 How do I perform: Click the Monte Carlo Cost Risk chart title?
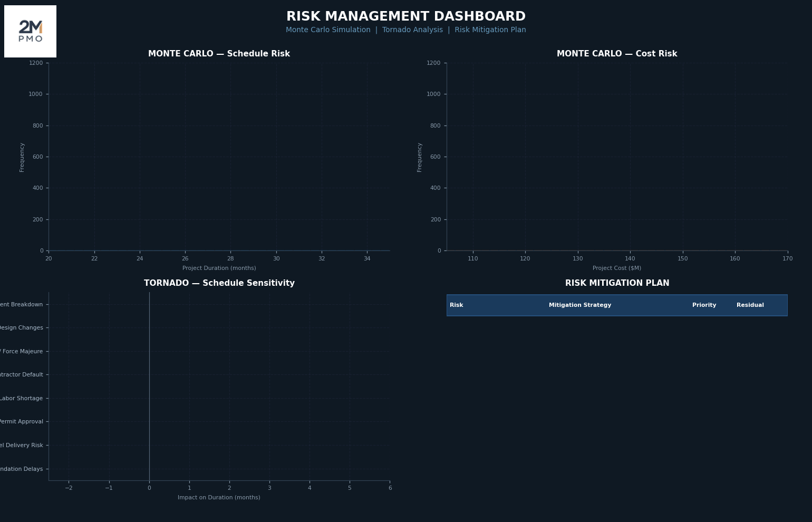pyautogui.click(x=616, y=54)
